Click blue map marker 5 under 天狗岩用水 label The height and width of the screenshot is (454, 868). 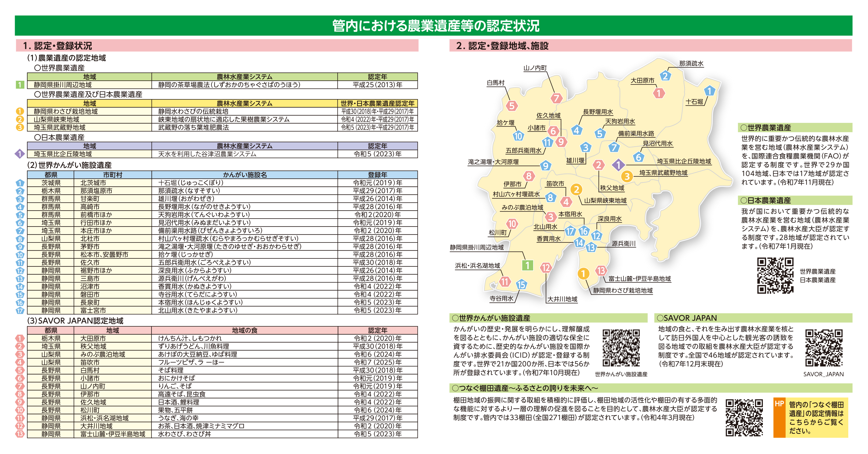point(600,134)
